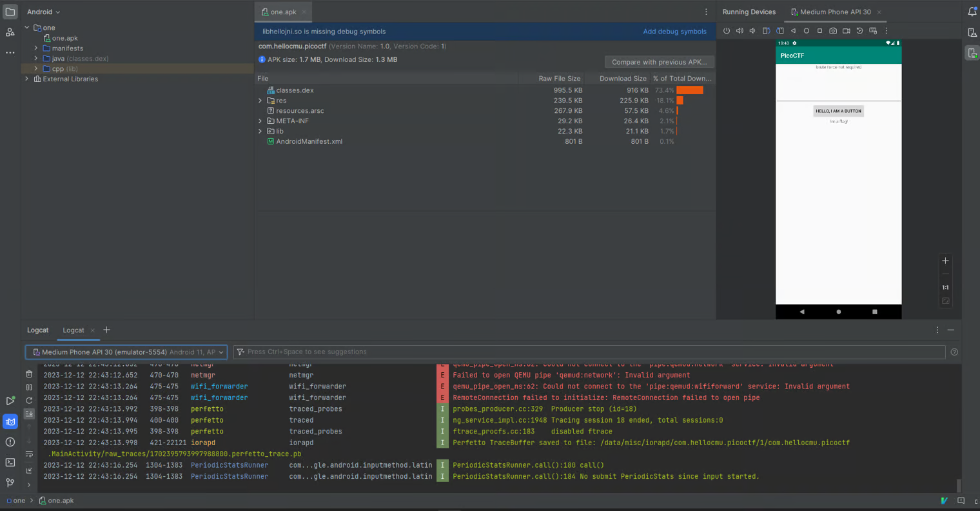Click the Add debug symbols link

click(674, 32)
